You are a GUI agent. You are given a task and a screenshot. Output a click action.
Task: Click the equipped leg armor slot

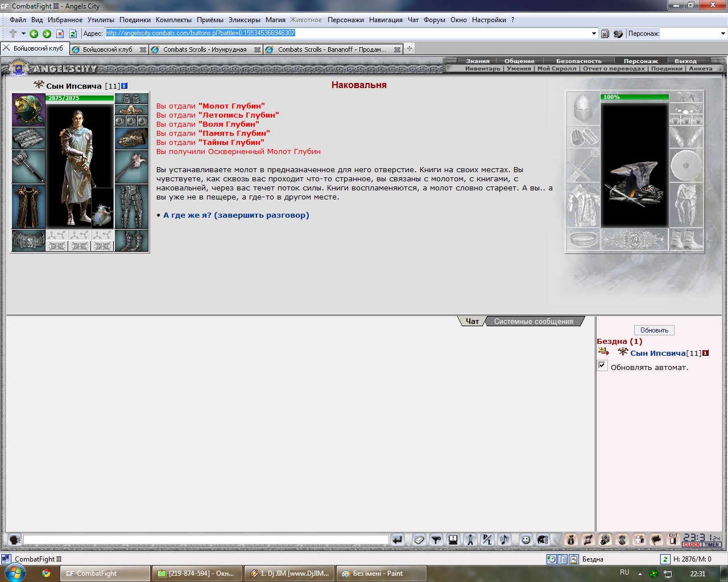click(131, 206)
